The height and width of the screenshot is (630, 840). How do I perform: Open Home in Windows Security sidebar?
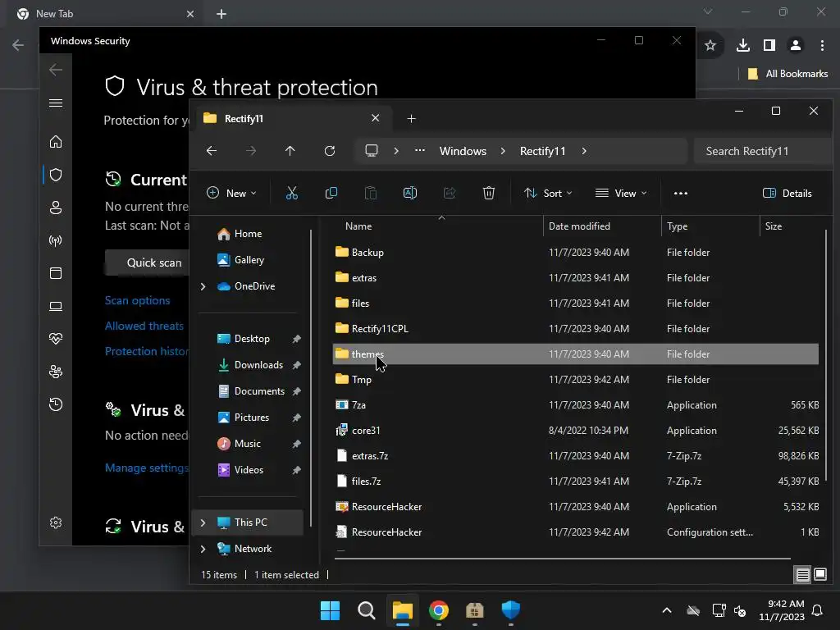point(56,142)
